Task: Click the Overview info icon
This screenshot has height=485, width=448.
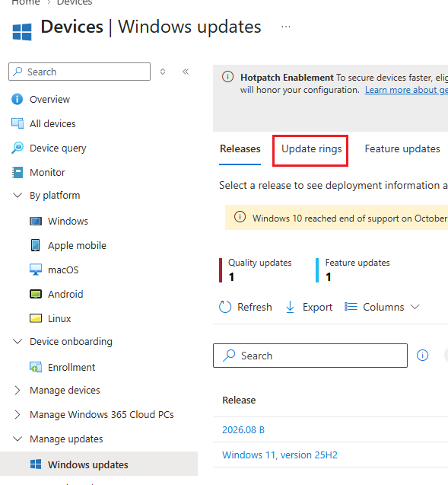Action: click(x=17, y=99)
